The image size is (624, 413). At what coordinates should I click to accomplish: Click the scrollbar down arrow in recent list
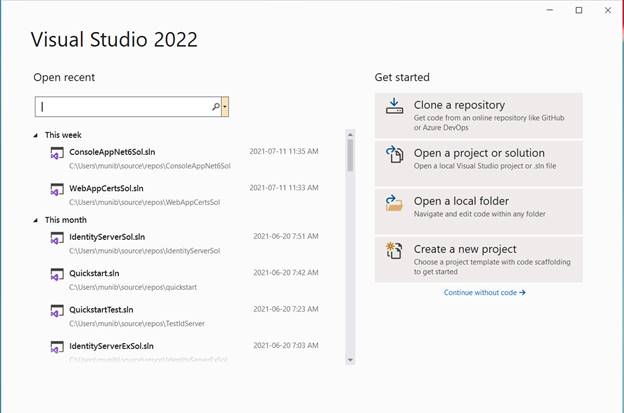(x=350, y=360)
